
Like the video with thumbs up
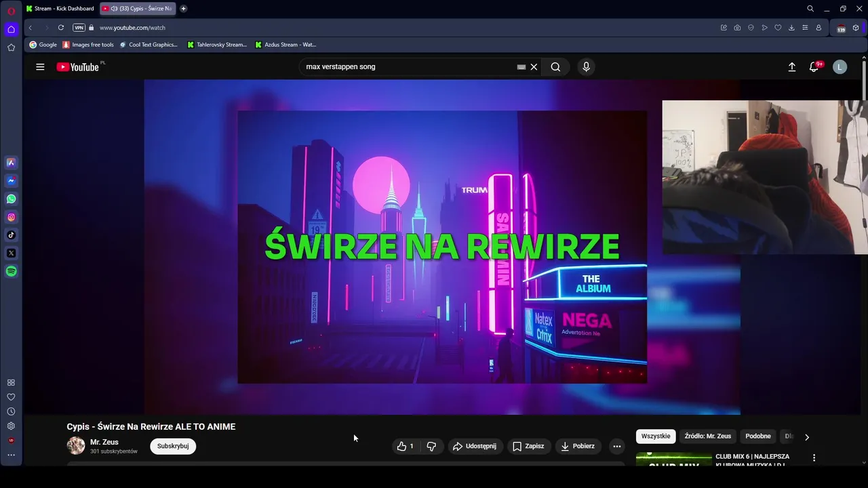coord(406,446)
